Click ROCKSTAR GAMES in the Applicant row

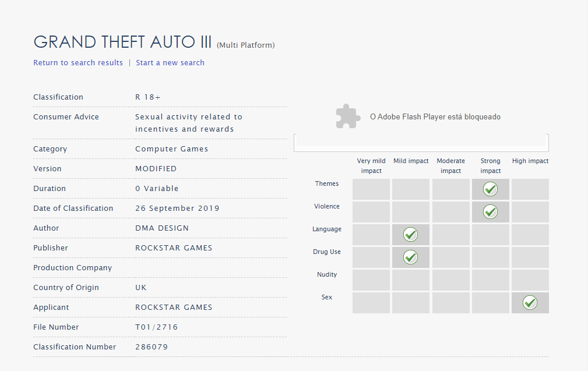[x=174, y=308]
